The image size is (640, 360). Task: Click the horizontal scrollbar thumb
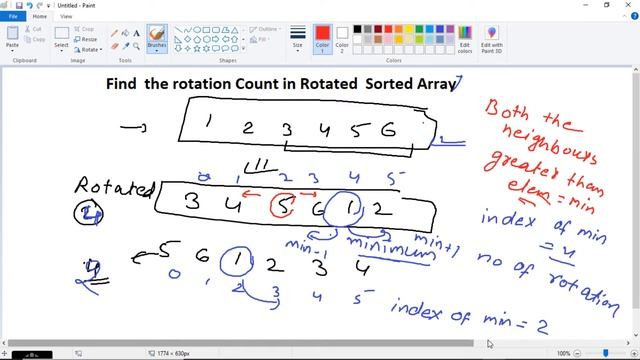[x=241, y=343]
